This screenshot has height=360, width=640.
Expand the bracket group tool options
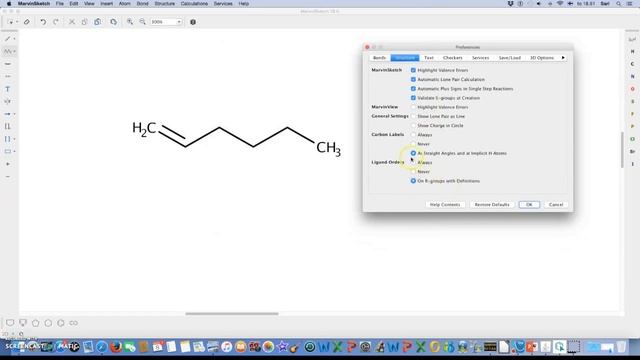coord(14,139)
